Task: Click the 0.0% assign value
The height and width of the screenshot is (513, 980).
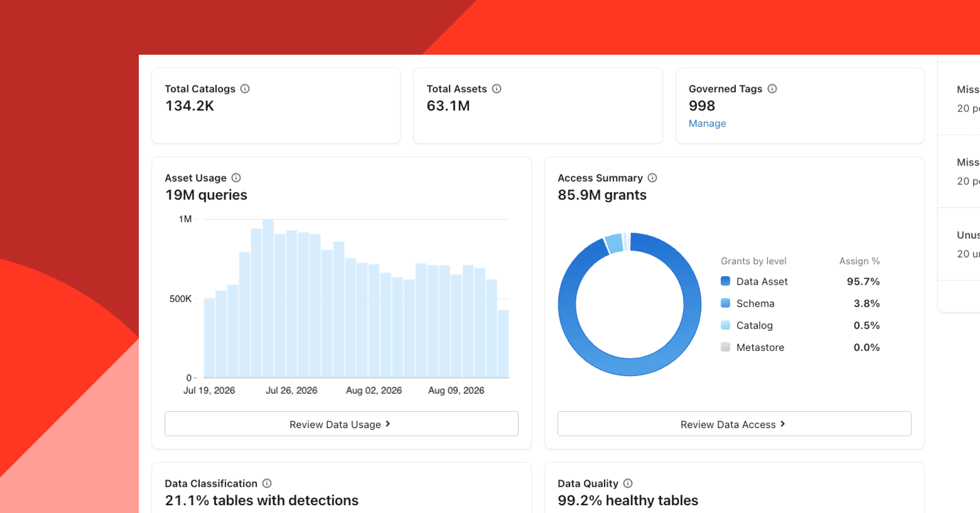Action: (866, 348)
